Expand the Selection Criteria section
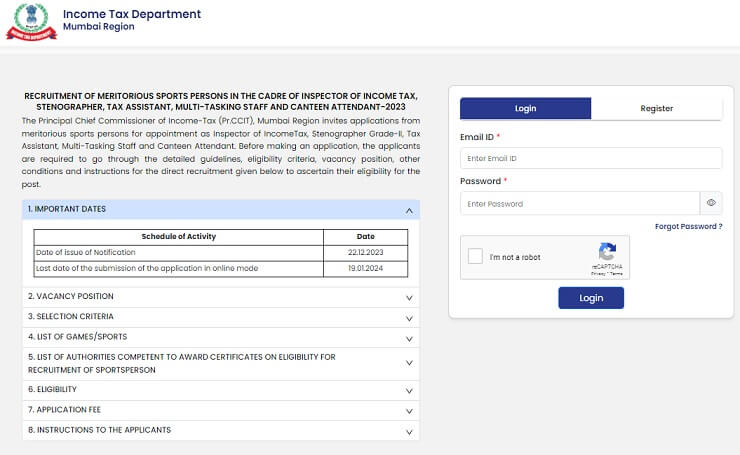The height and width of the screenshot is (455, 740). [x=221, y=317]
